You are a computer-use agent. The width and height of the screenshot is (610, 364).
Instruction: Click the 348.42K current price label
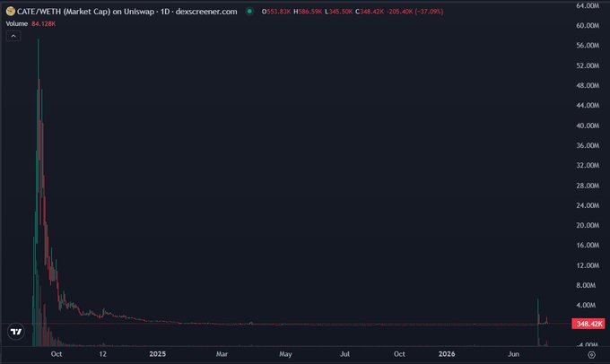[x=588, y=324]
